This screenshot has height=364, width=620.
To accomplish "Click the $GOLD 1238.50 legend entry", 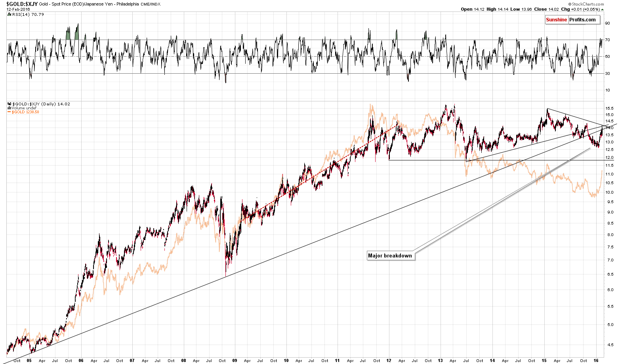I will point(25,112).
